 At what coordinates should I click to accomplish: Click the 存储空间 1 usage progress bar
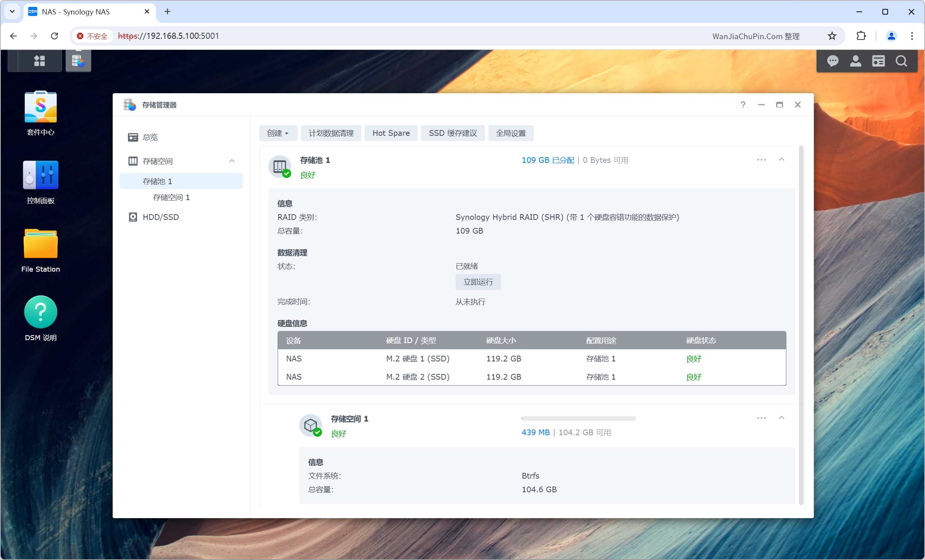(579, 418)
